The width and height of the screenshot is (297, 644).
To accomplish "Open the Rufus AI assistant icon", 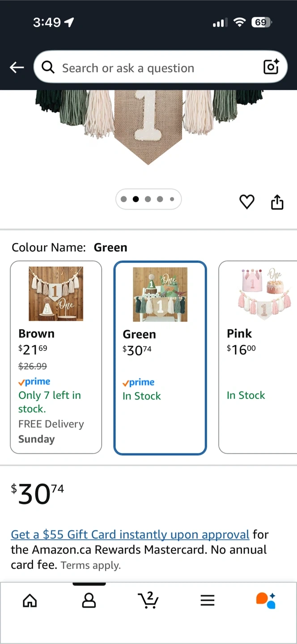I will [x=266, y=601].
